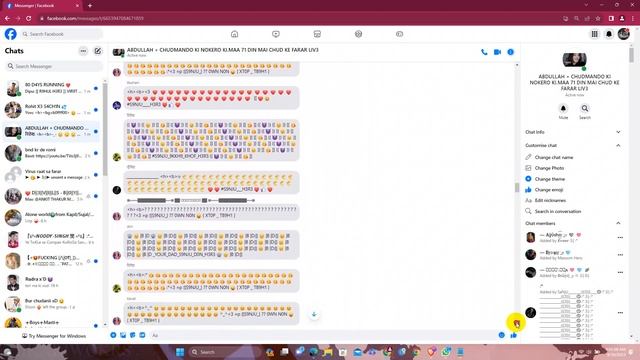The width and height of the screenshot is (640, 360).
Task: Toggle conversation information panel icon
Action: coord(511,52)
